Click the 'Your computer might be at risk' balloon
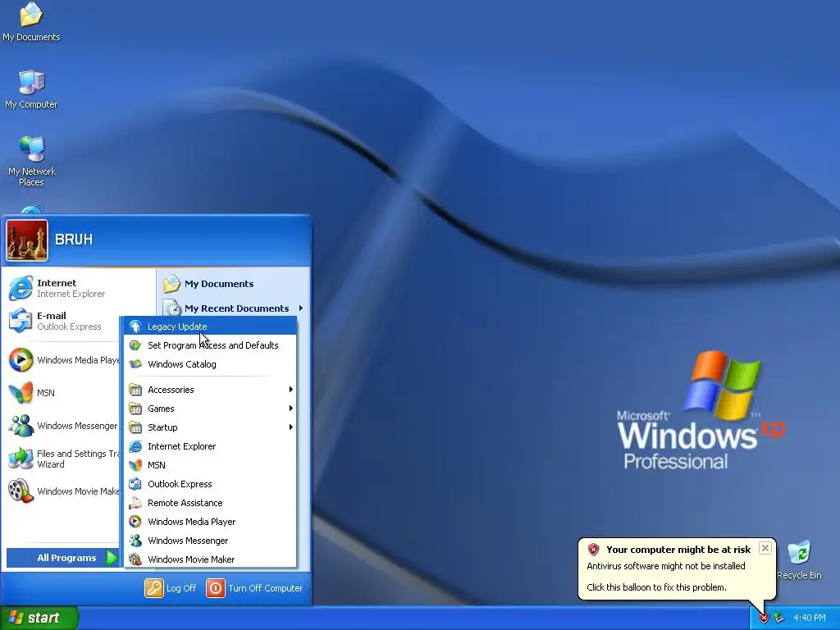The image size is (840, 630). [678, 568]
